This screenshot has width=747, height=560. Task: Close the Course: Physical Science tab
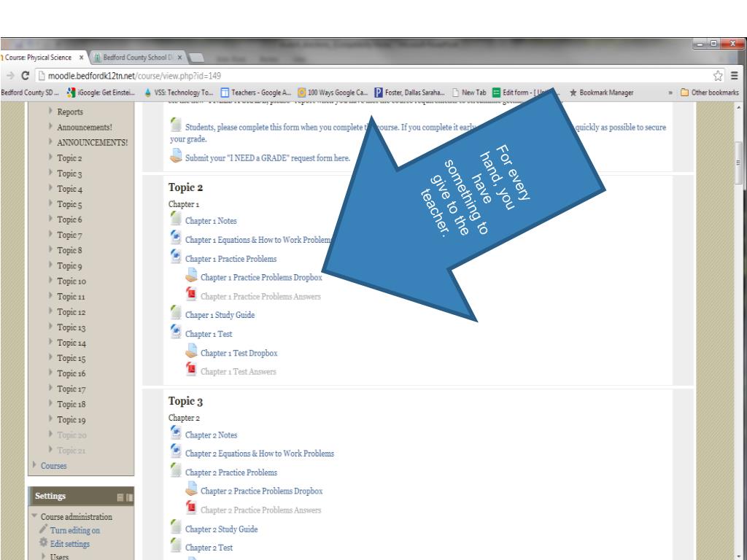[x=82, y=57]
